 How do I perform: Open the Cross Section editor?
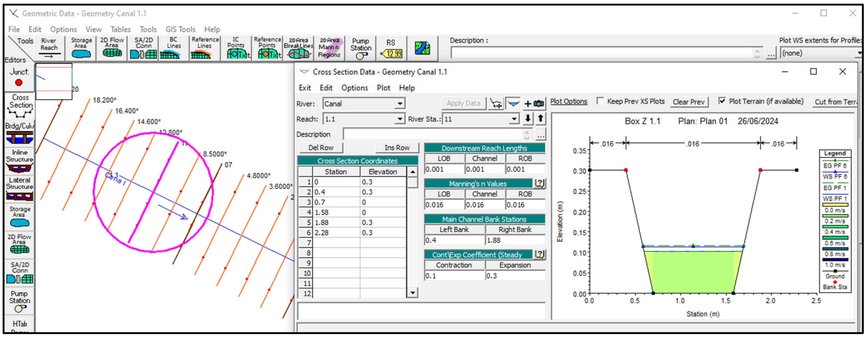click(x=20, y=105)
